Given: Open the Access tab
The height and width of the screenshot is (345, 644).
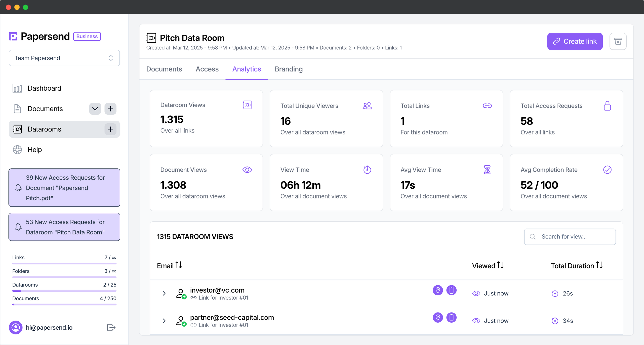Looking at the screenshot, I should (207, 69).
